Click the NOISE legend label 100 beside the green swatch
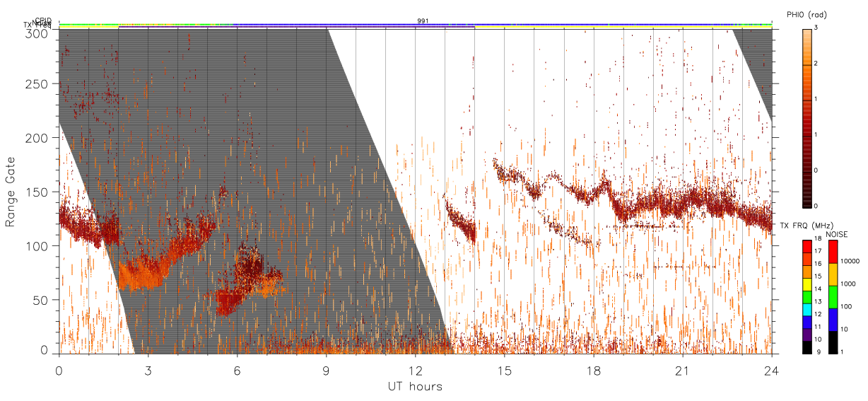The height and width of the screenshot is (401, 868). [847, 308]
